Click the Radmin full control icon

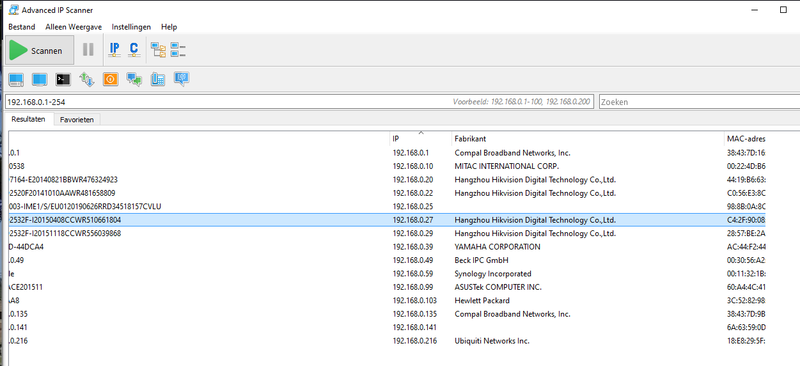point(16,79)
